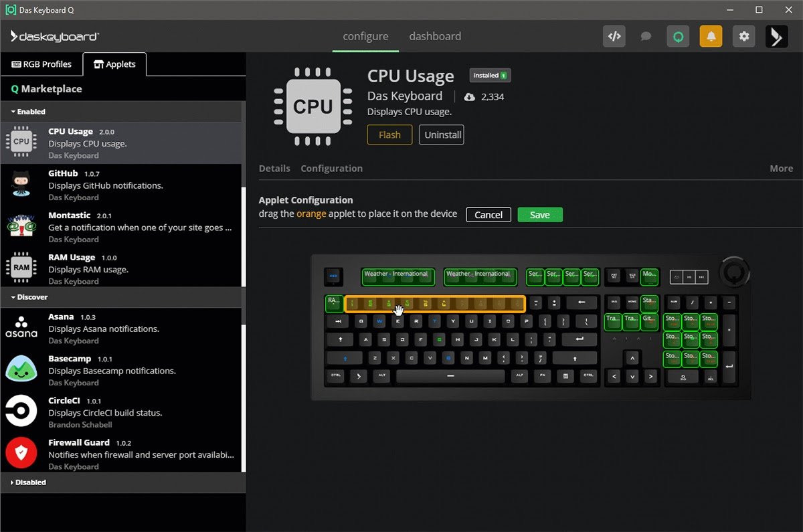Open settings gear icon

click(x=743, y=36)
